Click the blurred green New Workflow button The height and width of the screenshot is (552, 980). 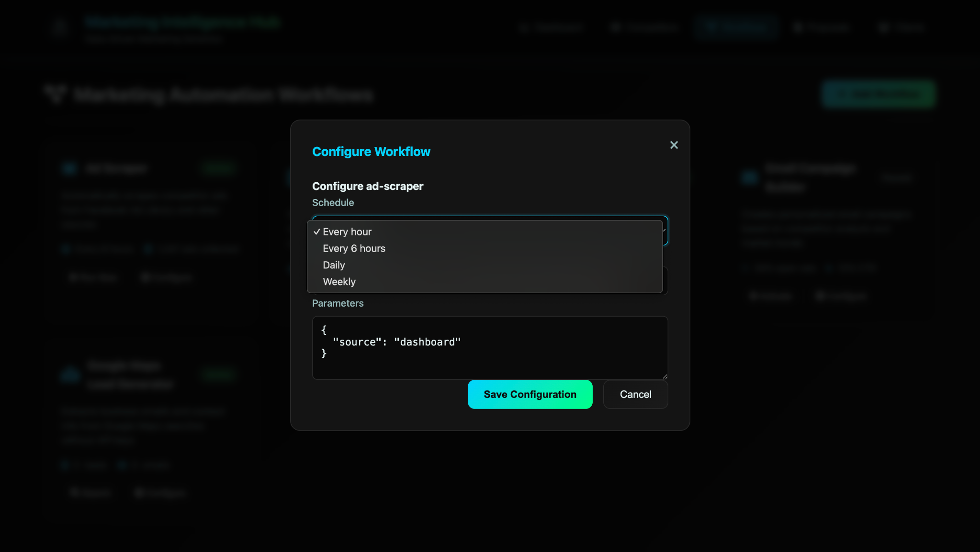[878, 95]
